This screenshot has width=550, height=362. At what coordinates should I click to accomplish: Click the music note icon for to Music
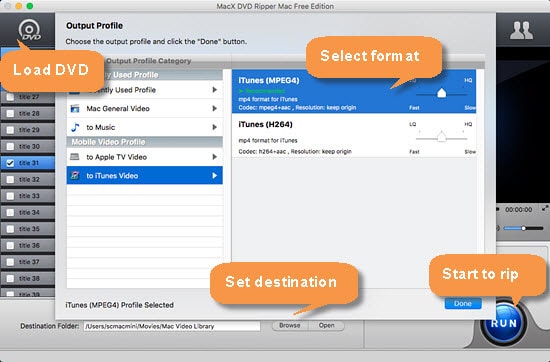click(75, 127)
